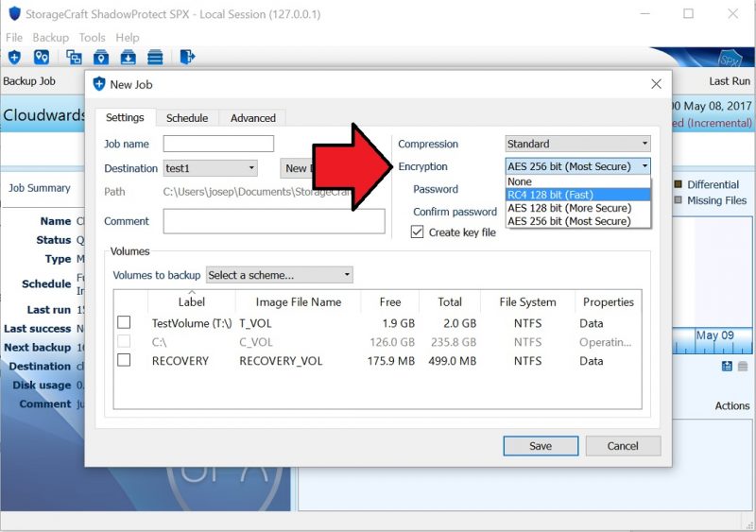
Task: Click the Properties column header
Action: tap(609, 302)
